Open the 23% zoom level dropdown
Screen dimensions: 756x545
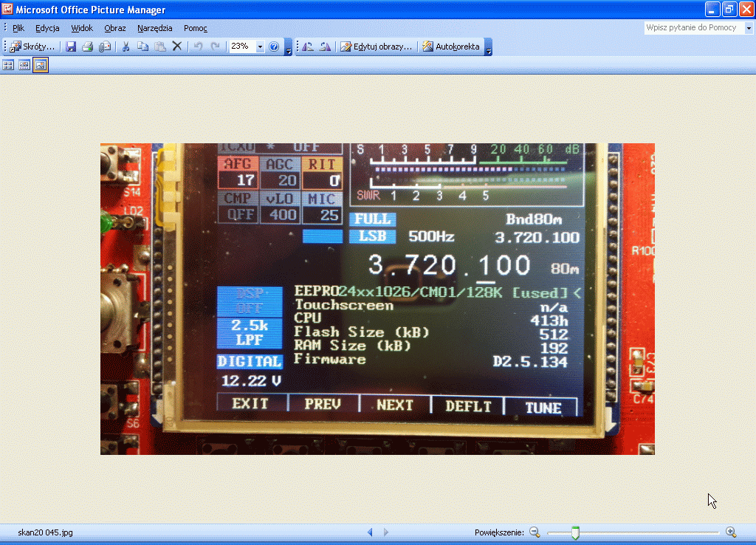click(x=260, y=47)
